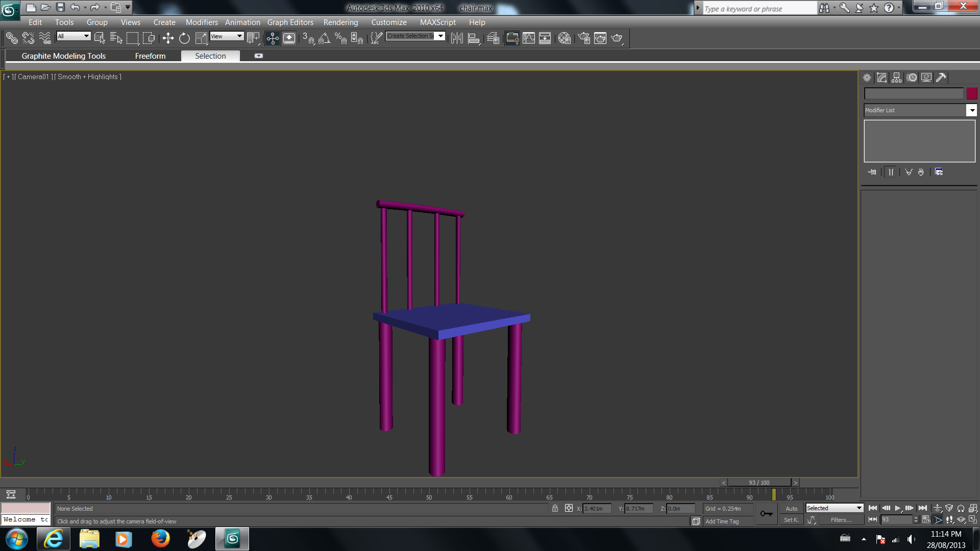
Task: Switch to the Freeform ribbon tab
Action: point(150,56)
